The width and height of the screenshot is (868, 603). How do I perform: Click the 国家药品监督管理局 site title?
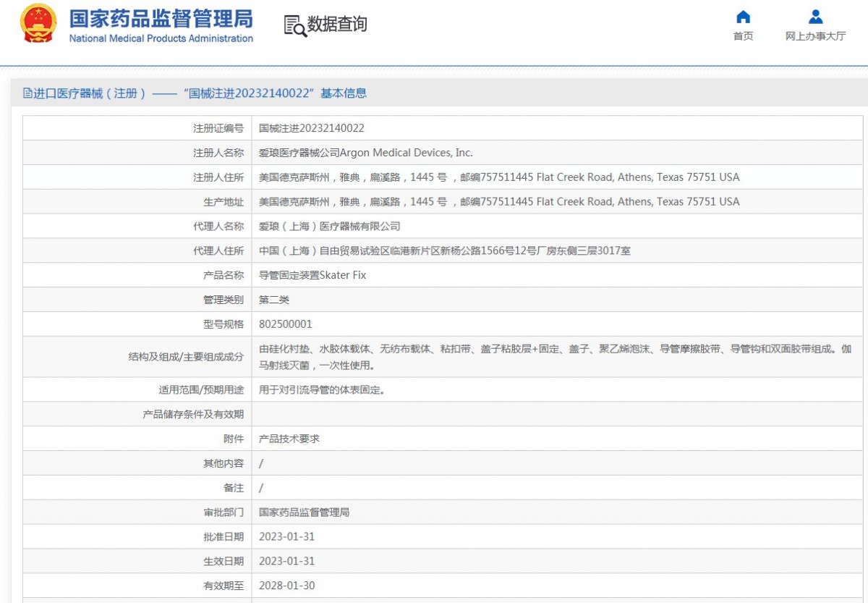[161, 18]
